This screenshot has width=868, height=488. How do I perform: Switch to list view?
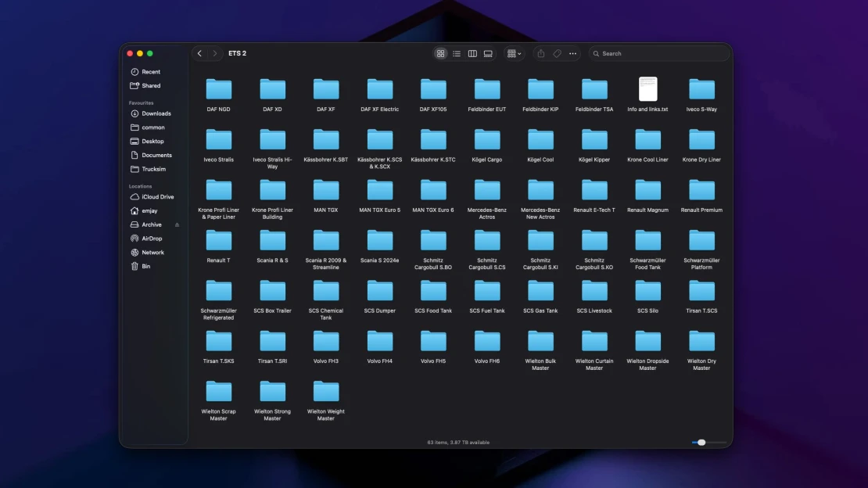coord(457,54)
